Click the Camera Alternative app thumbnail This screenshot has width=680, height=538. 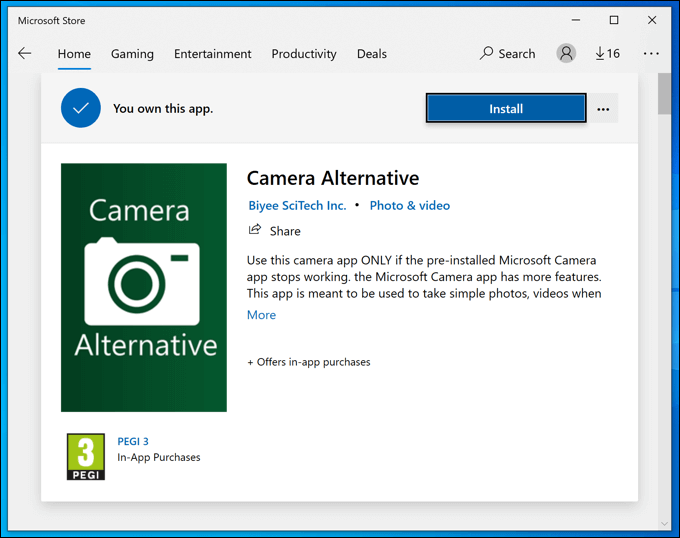tap(144, 288)
